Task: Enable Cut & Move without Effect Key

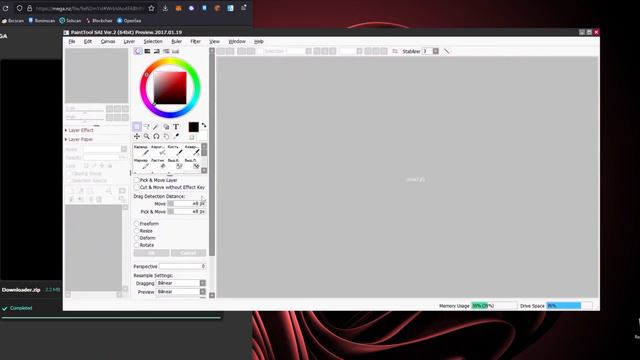Action: pyautogui.click(x=137, y=187)
